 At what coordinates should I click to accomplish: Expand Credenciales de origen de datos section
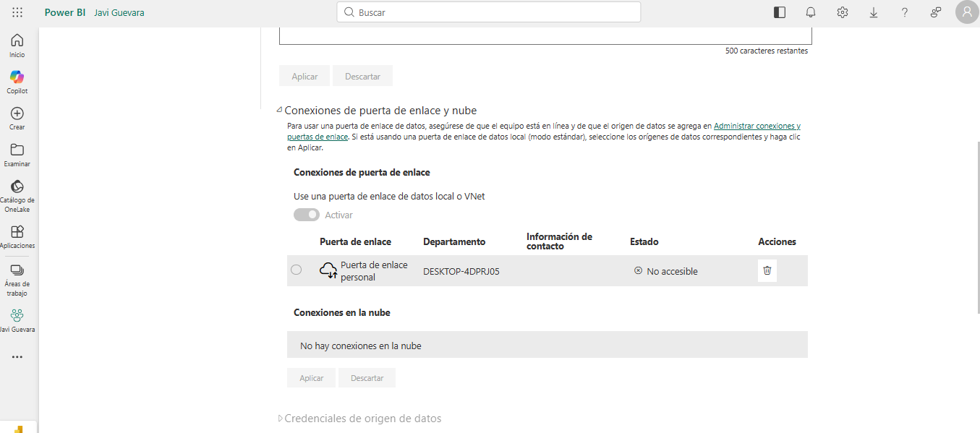(281, 419)
